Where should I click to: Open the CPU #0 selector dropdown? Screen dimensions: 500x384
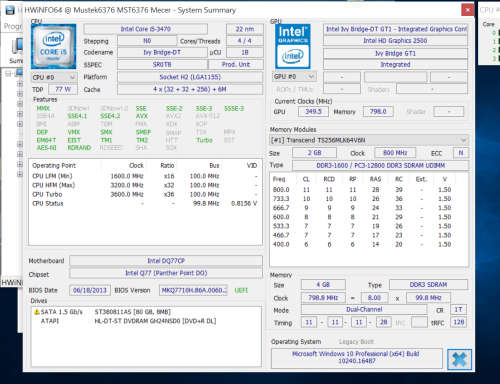pyautogui.click(x=54, y=77)
